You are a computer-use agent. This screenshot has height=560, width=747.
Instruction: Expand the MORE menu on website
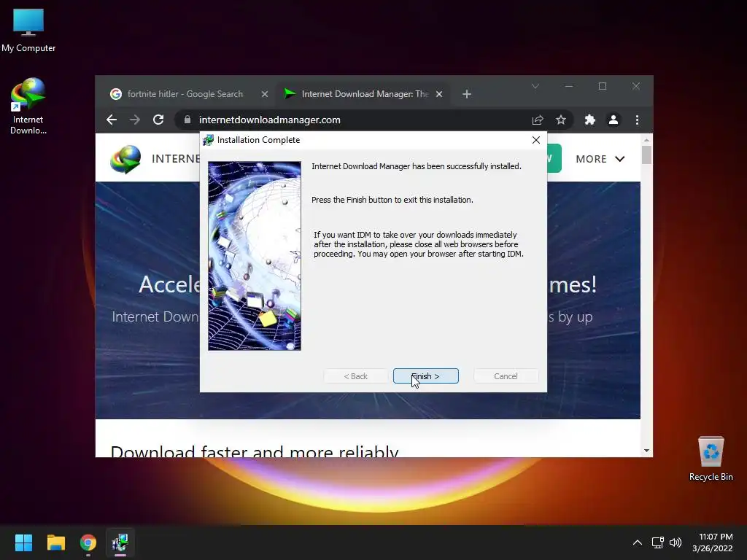pyautogui.click(x=600, y=159)
